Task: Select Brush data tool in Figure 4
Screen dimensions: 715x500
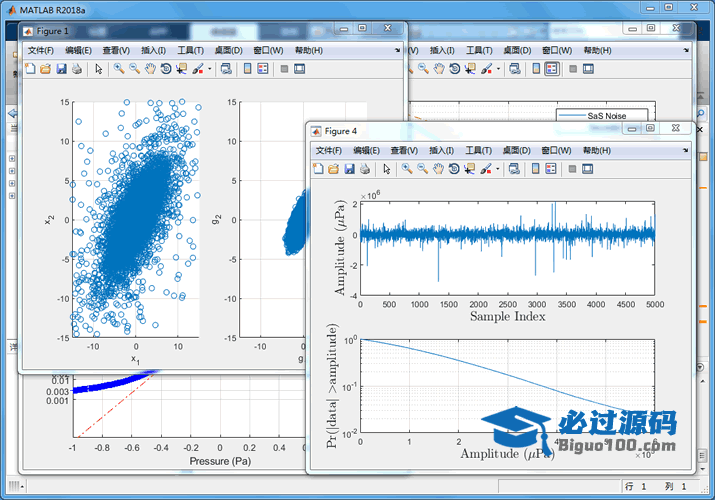Action: (486, 169)
